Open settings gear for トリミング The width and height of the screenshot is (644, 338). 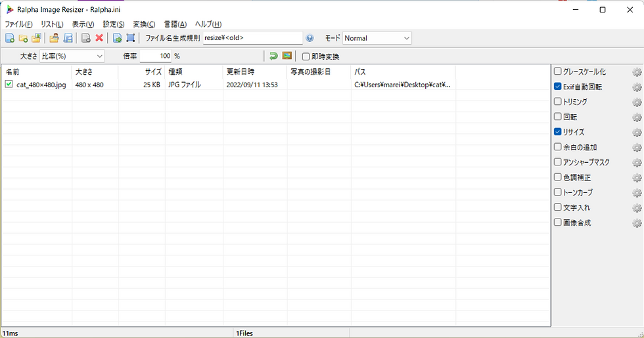(x=637, y=102)
